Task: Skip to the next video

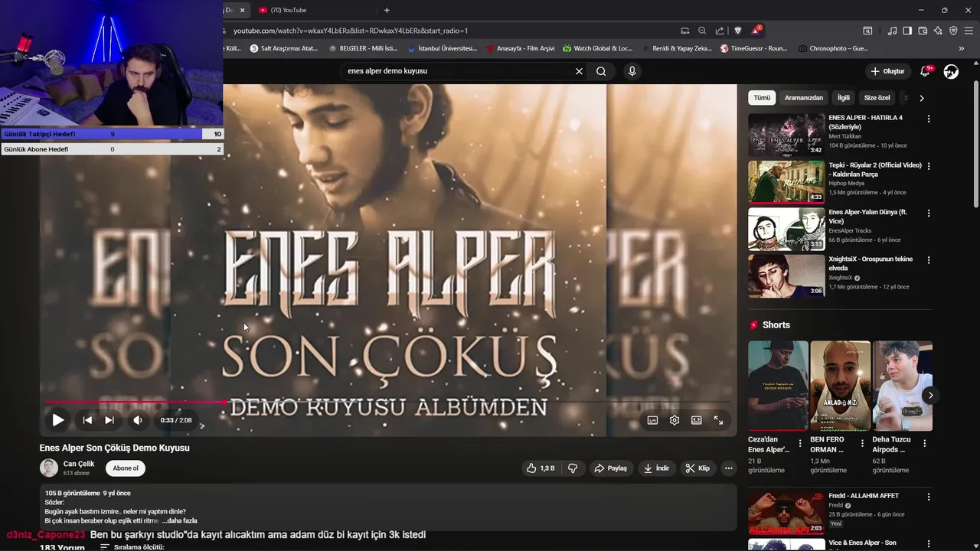Action: click(x=109, y=420)
